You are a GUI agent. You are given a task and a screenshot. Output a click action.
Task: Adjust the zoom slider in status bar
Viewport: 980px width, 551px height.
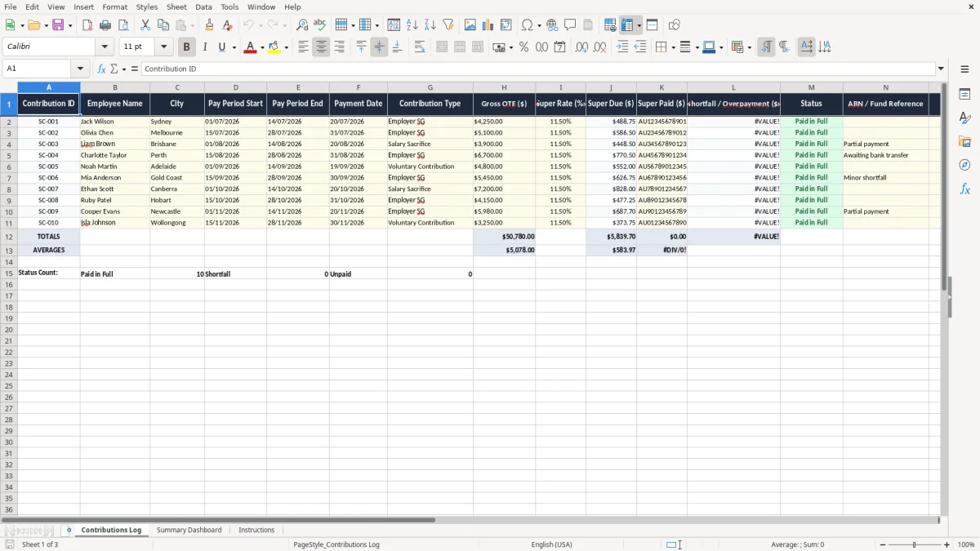click(x=914, y=544)
